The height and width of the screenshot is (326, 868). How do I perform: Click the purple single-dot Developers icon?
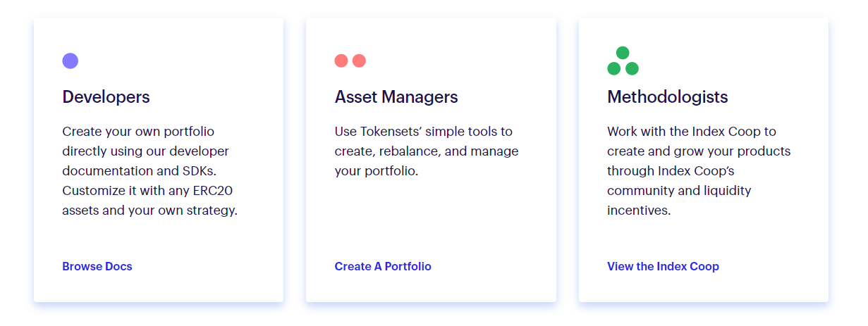(x=70, y=61)
